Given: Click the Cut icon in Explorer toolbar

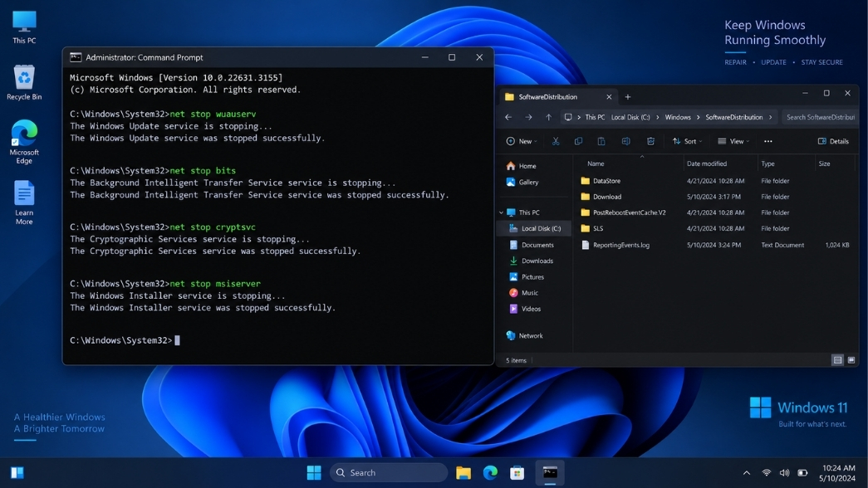Looking at the screenshot, I should (x=556, y=142).
